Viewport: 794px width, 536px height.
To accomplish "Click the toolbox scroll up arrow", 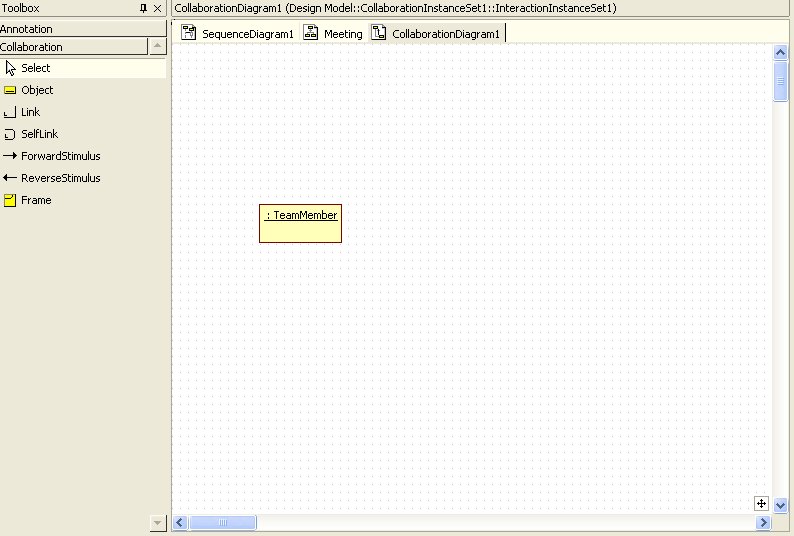I will 157,46.
